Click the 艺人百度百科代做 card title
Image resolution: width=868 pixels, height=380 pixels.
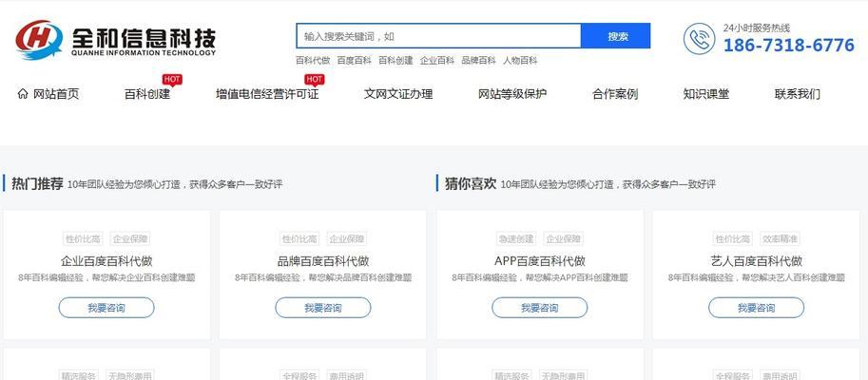point(756,261)
